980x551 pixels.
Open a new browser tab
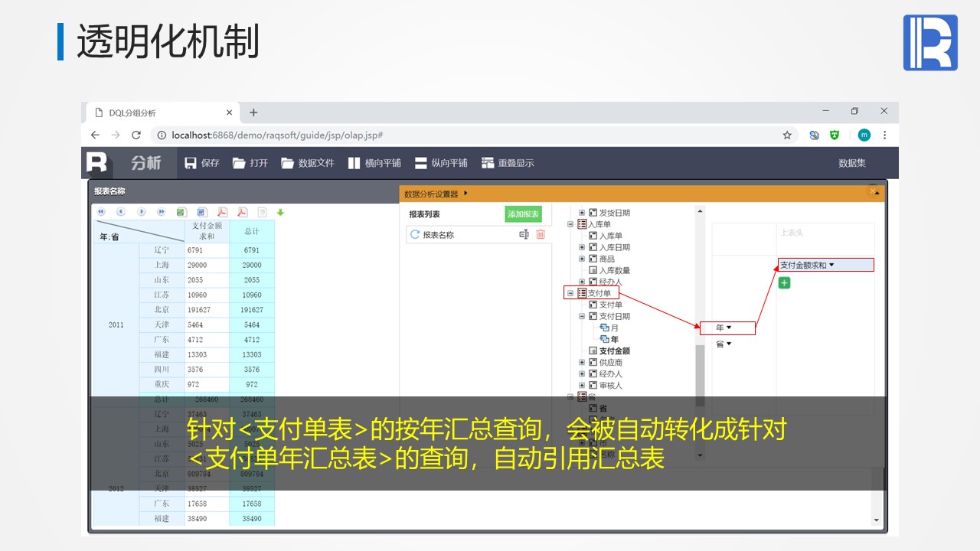point(253,112)
